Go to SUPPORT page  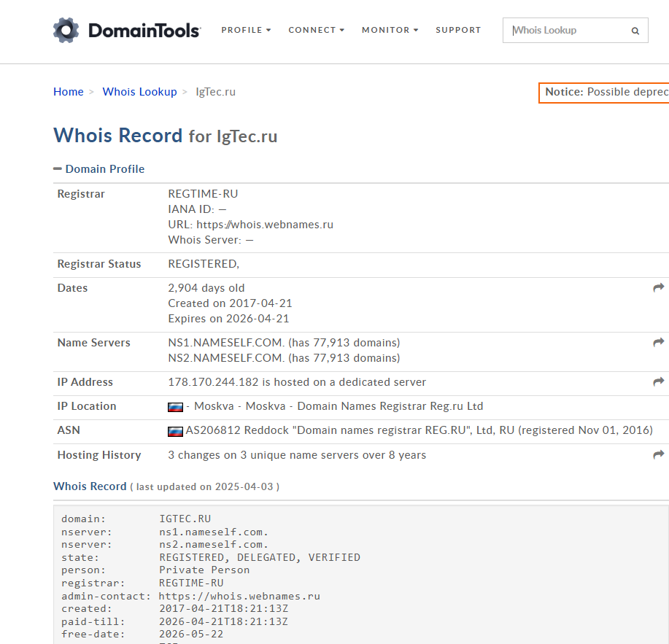point(458,30)
